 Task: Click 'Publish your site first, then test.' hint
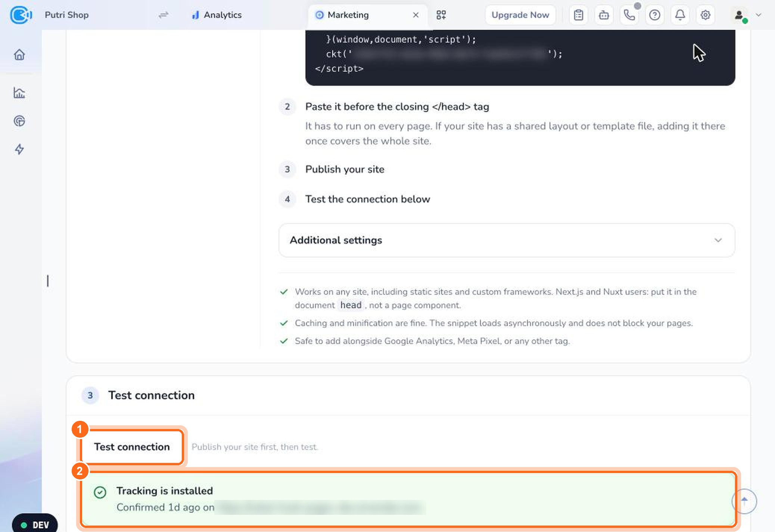tap(255, 447)
